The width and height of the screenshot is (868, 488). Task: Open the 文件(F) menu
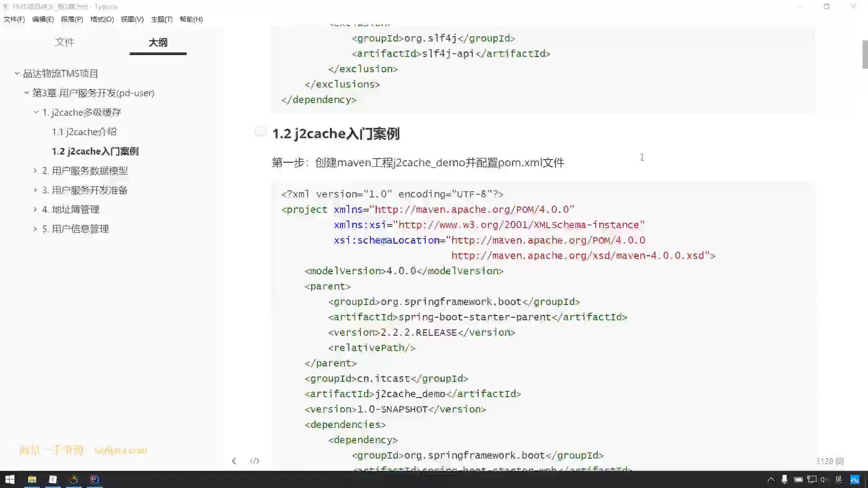[14, 19]
